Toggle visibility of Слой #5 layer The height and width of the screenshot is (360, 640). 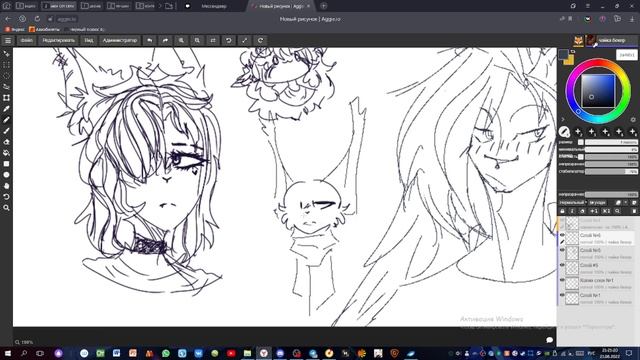562,265
